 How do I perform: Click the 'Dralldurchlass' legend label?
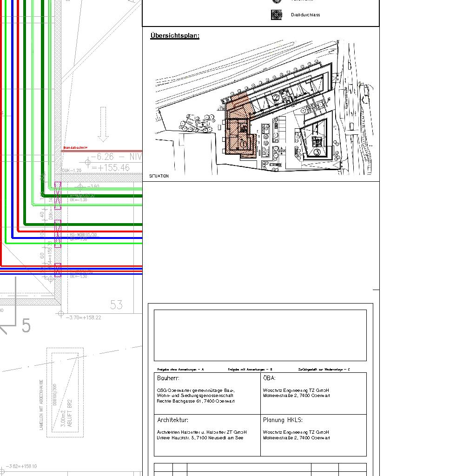click(x=305, y=15)
